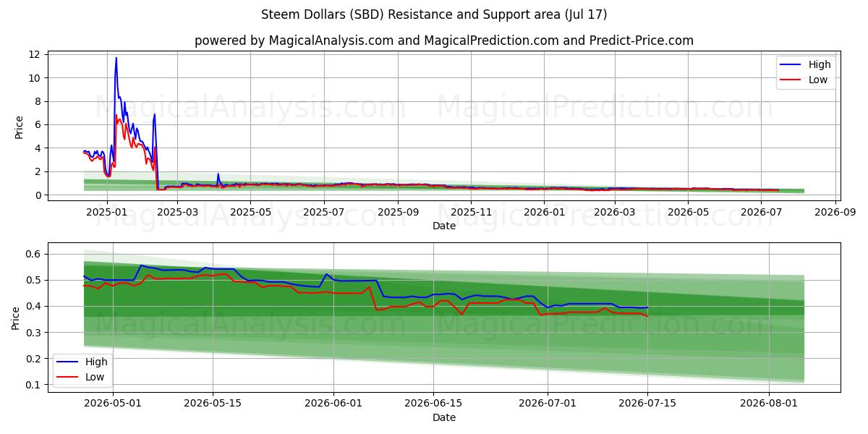This screenshot has height=434, width=868.
Task: Click the 2025-09 tick label on the top chart
Action: click(398, 212)
